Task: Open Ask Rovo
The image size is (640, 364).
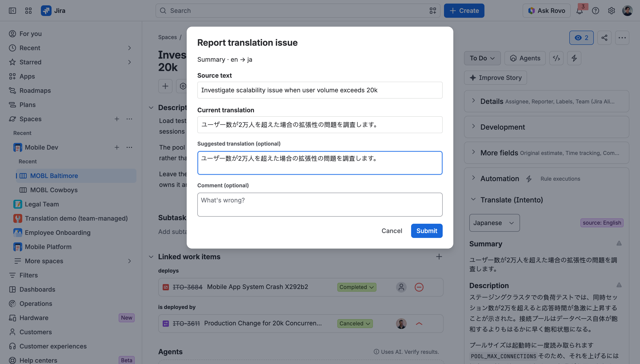Action: click(x=546, y=10)
